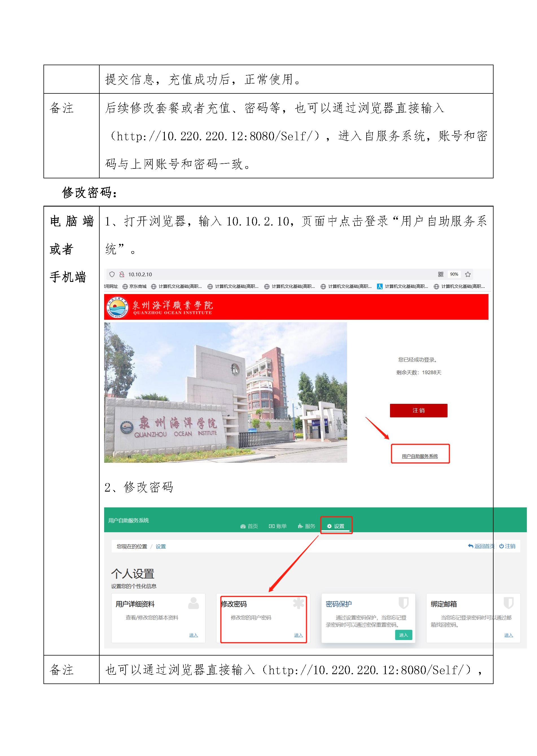Click the 返回首页 link
Viewport: 537px width, 756px height.
(481, 546)
